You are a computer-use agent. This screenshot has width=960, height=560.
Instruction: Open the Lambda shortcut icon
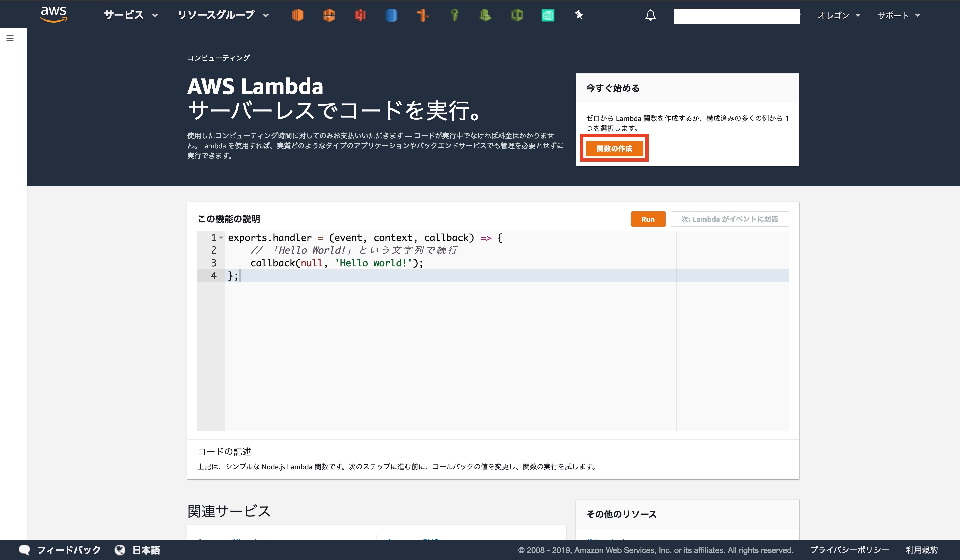[329, 15]
